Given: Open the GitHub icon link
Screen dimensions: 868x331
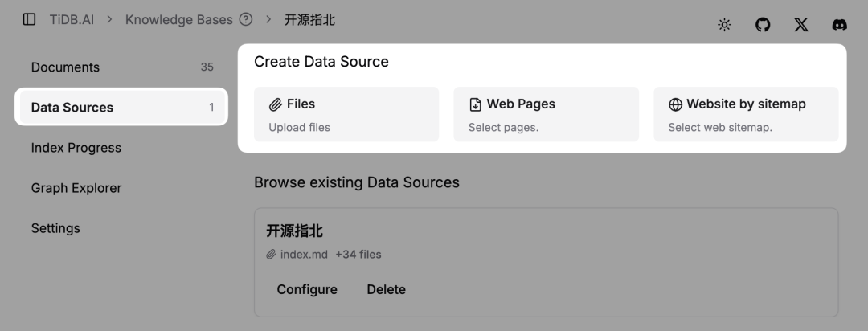Looking at the screenshot, I should pyautogui.click(x=763, y=25).
